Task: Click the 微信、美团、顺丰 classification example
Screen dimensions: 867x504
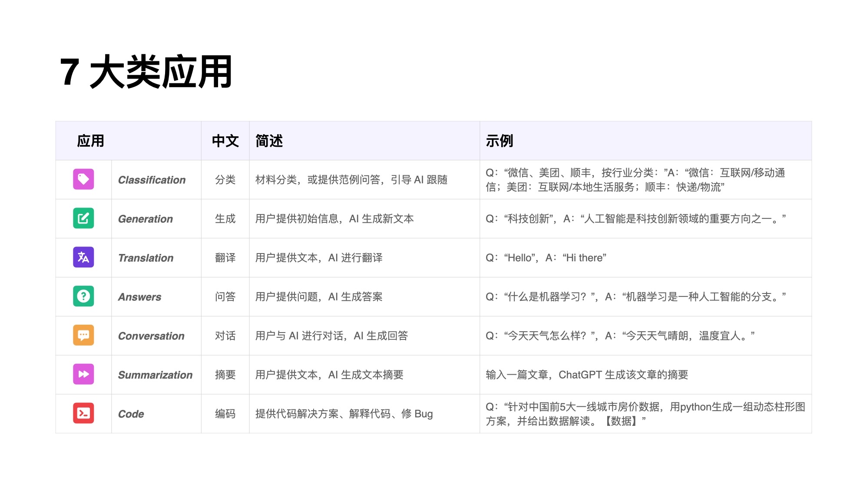Action: (x=635, y=180)
